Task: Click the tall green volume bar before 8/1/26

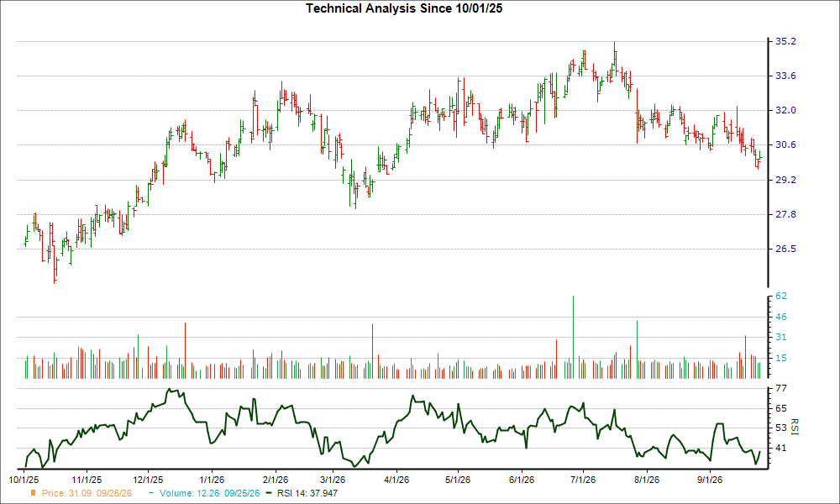Action: pos(637,349)
